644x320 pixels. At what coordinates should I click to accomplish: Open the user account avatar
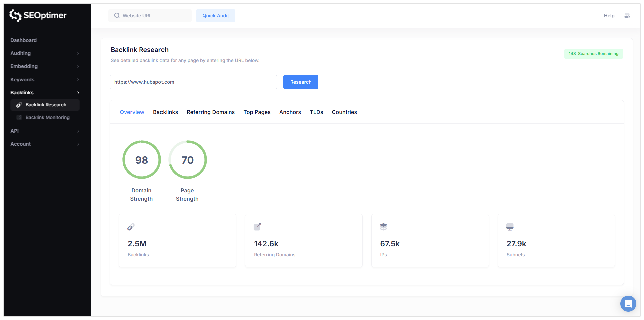click(x=628, y=15)
